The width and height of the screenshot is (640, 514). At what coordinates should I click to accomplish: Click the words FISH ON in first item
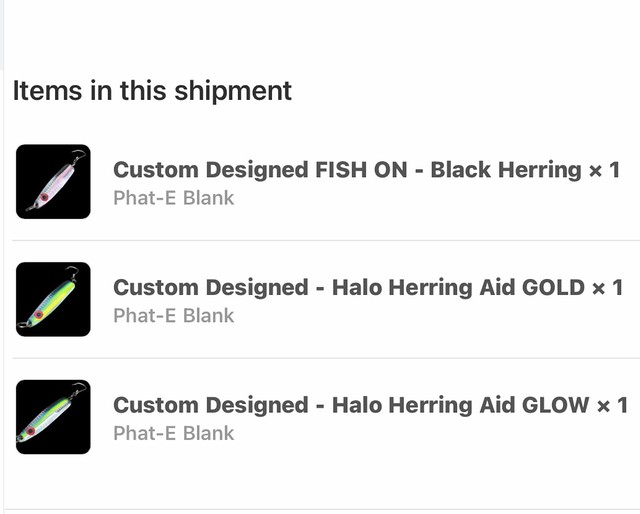(x=361, y=170)
